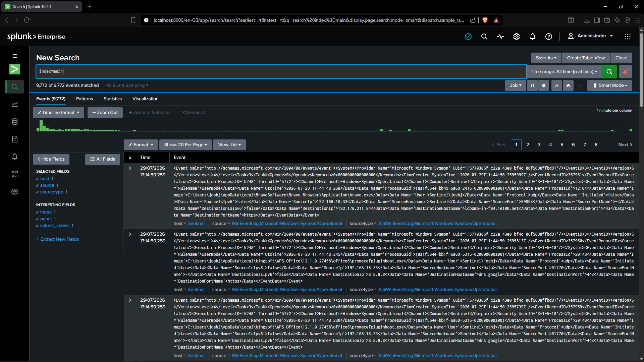Click the header search magnifier icon
This screenshot has height=362, width=644.
[484, 37]
